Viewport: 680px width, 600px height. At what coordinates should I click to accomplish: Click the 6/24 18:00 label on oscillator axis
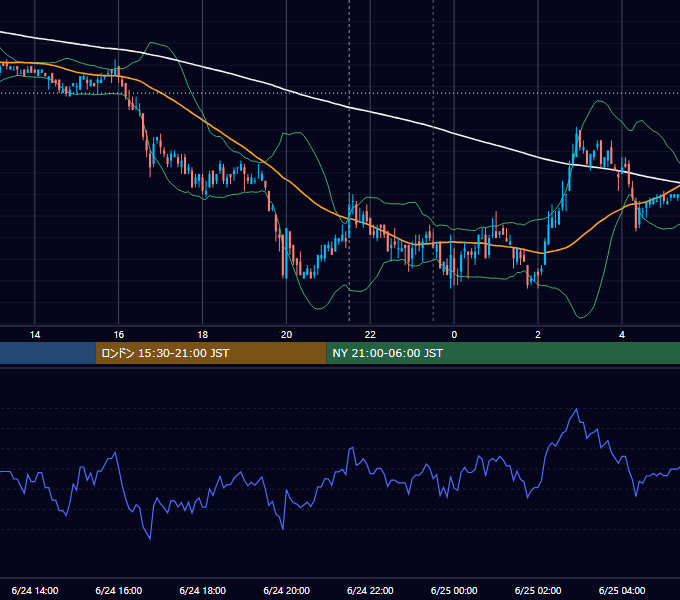pyautogui.click(x=203, y=590)
